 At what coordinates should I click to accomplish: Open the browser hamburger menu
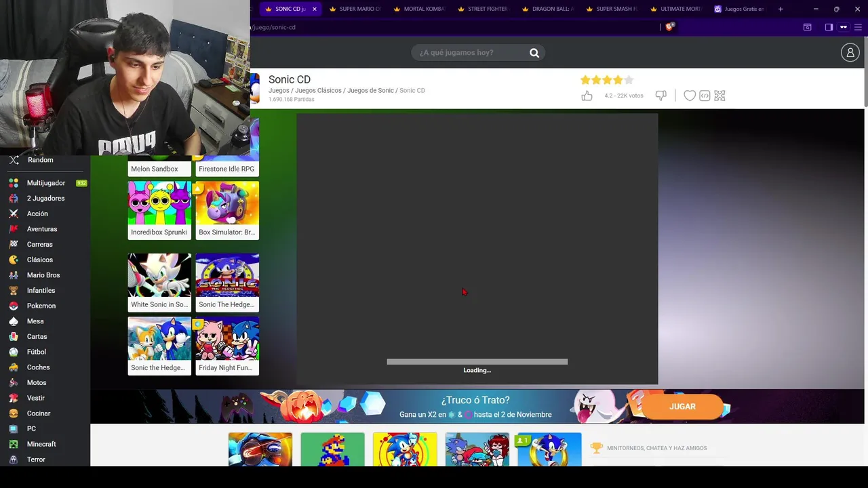pyautogui.click(x=858, y=27)
